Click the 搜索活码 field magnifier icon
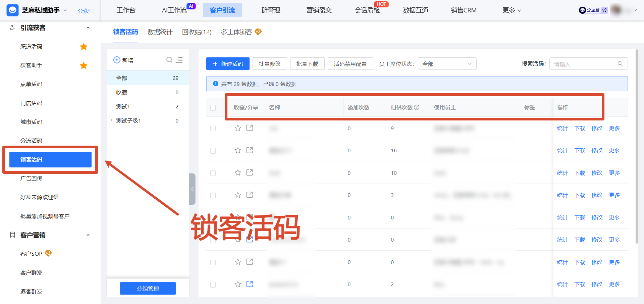This screenshot has height=304, width=644. (x=620, y=64)
